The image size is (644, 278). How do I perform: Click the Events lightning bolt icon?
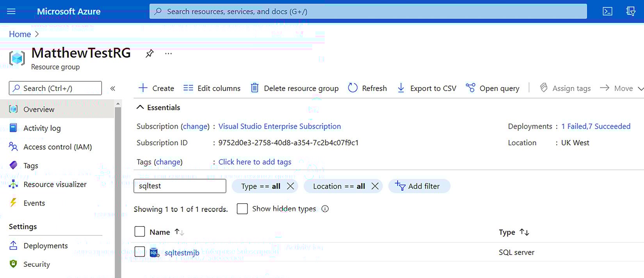pos(13,203)
